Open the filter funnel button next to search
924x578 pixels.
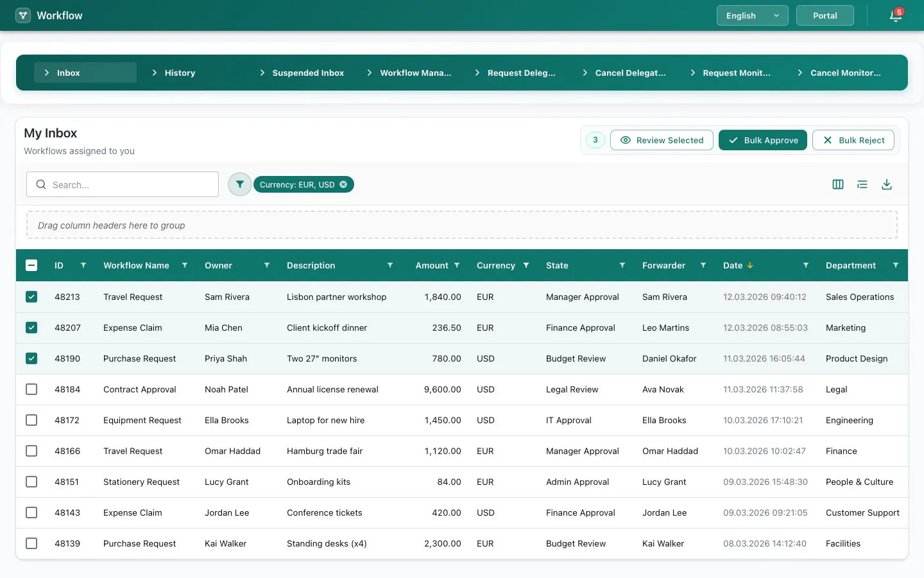[x=239, y=184]
